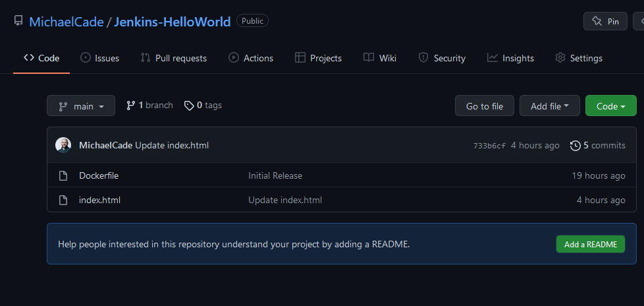
Task: Switch to the Issues tab
Action: [99, 58]
